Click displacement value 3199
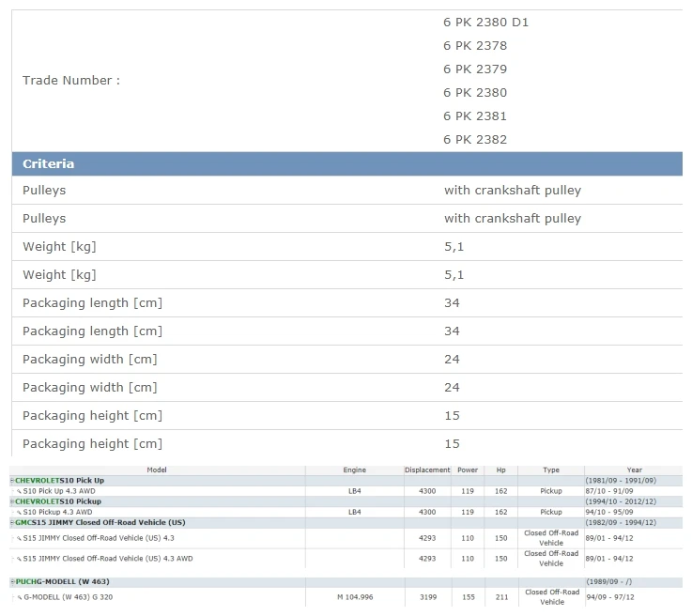 (428, 597)
